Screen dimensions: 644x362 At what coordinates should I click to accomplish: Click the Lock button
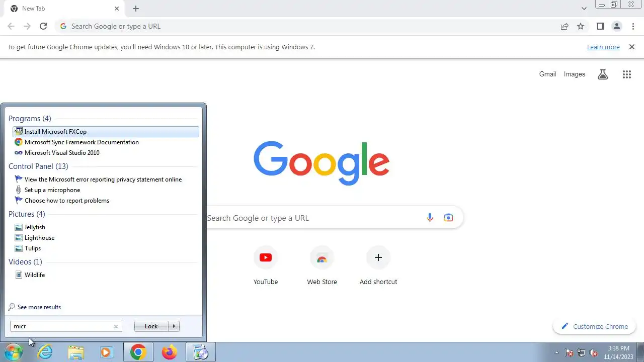pyautogui.click(x=151, y=326)
